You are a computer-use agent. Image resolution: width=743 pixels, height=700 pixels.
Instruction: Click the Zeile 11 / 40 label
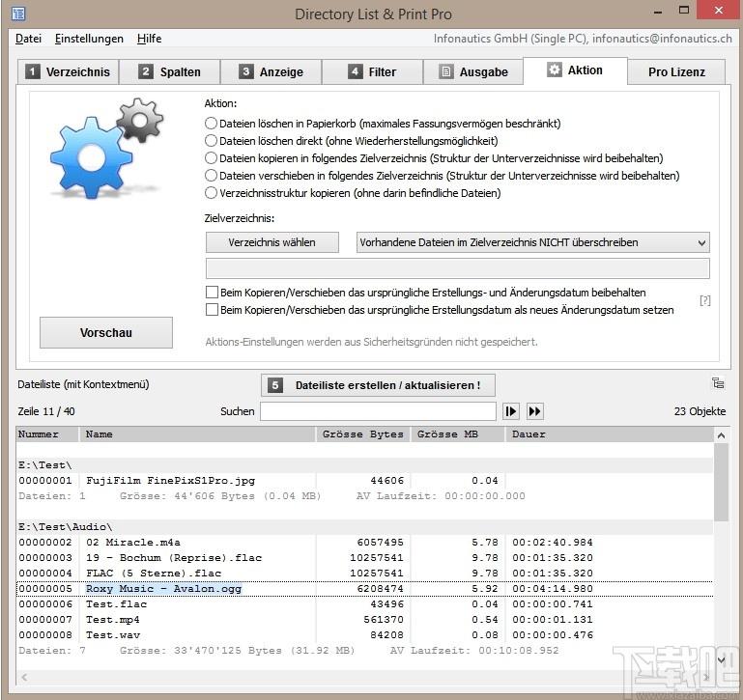46,411
